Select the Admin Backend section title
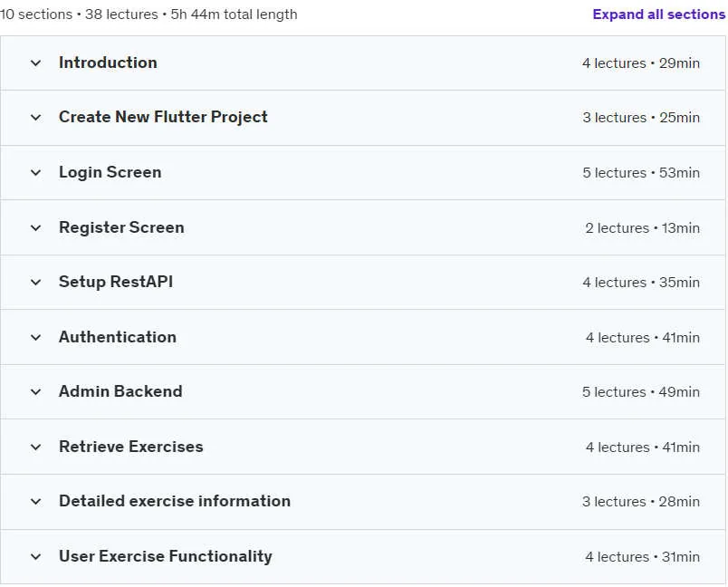This screenshot has width=728, height=587. click(120, 391)
